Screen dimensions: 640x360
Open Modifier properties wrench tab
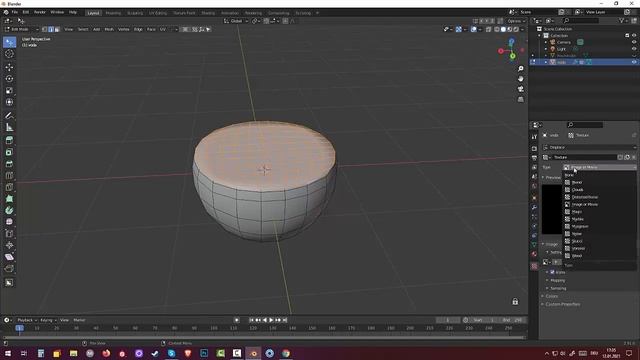534,207
